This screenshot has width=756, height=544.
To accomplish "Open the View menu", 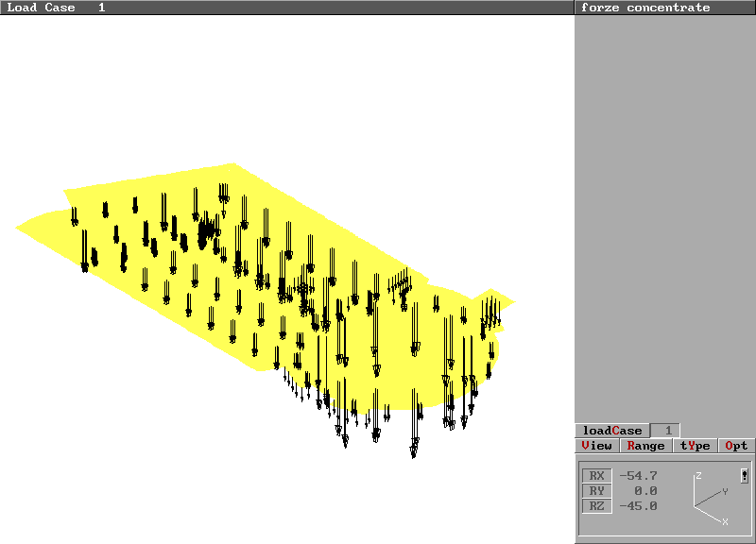I will tap(596, 446).
